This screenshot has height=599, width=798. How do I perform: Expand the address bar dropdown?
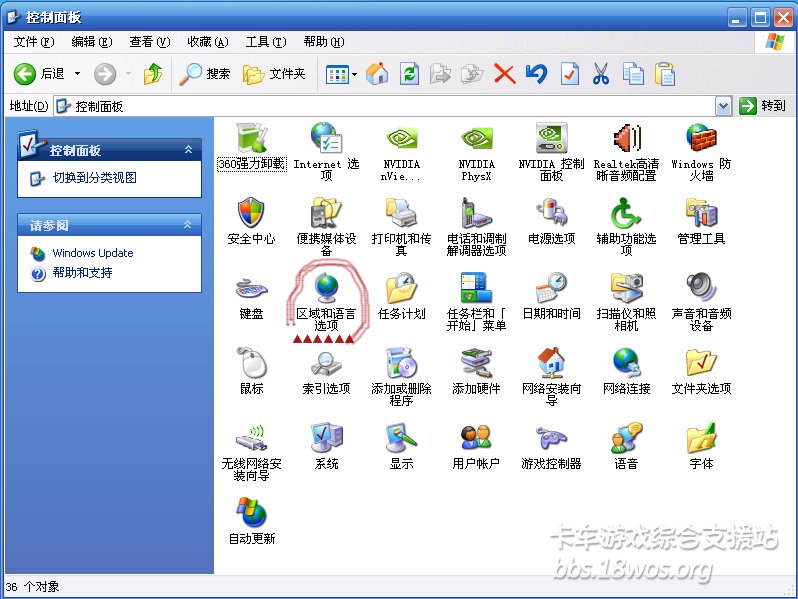click(x=723, y=106)
